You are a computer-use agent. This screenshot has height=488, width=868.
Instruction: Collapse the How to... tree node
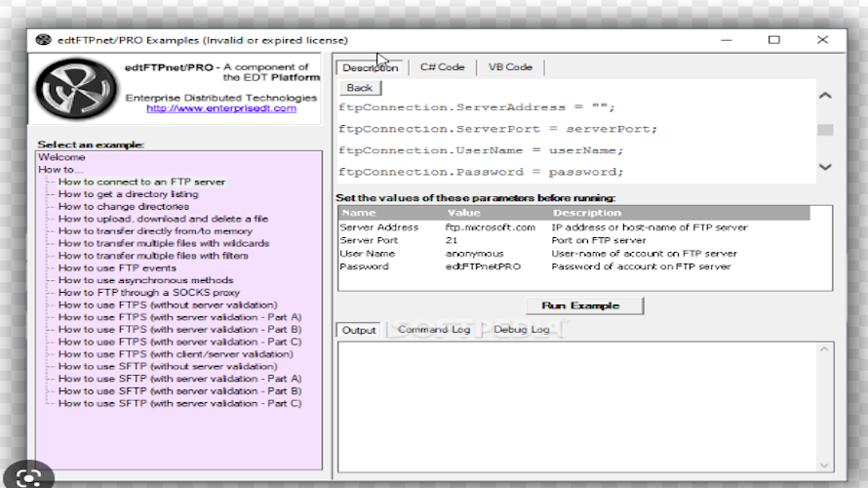pos(60,170)
